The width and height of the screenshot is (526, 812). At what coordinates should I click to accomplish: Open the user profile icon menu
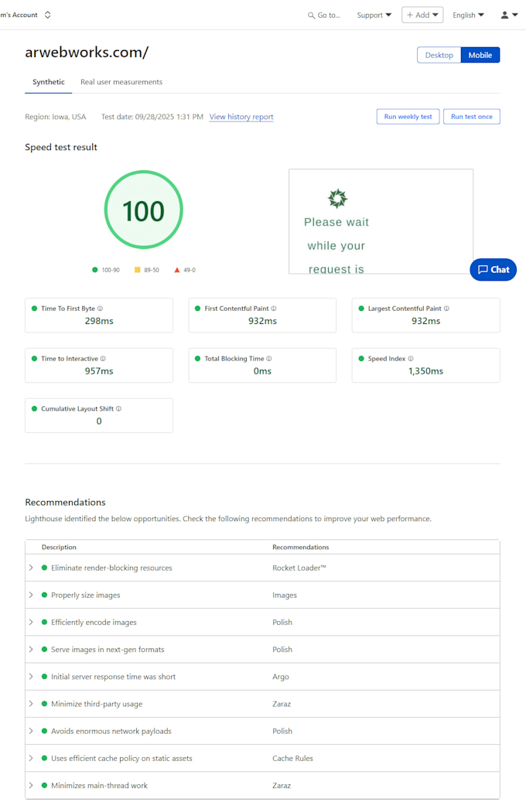point(509,15)
